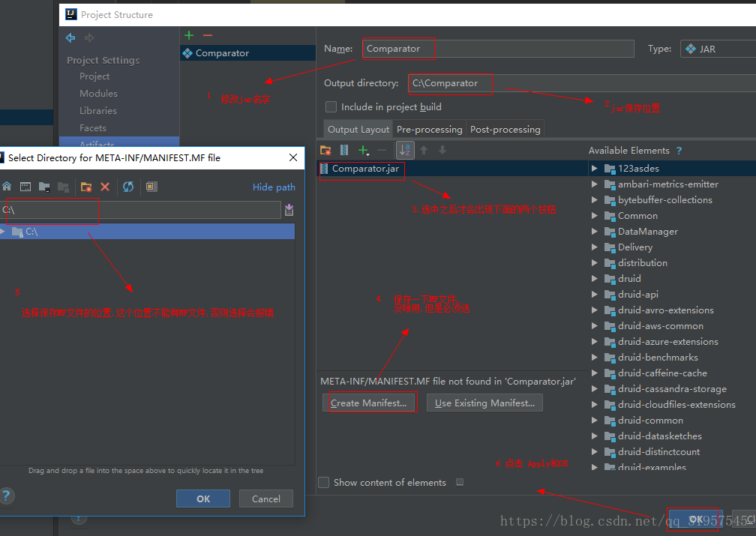Click the Create Manifest... button
756x536 pixels.
[x=369, y=403]
